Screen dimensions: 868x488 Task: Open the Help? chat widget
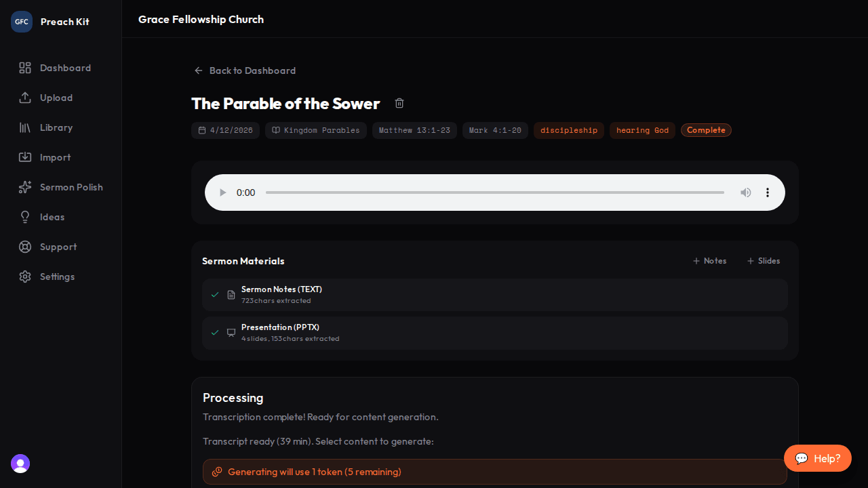pyautogui.click(x=817, y=458)
